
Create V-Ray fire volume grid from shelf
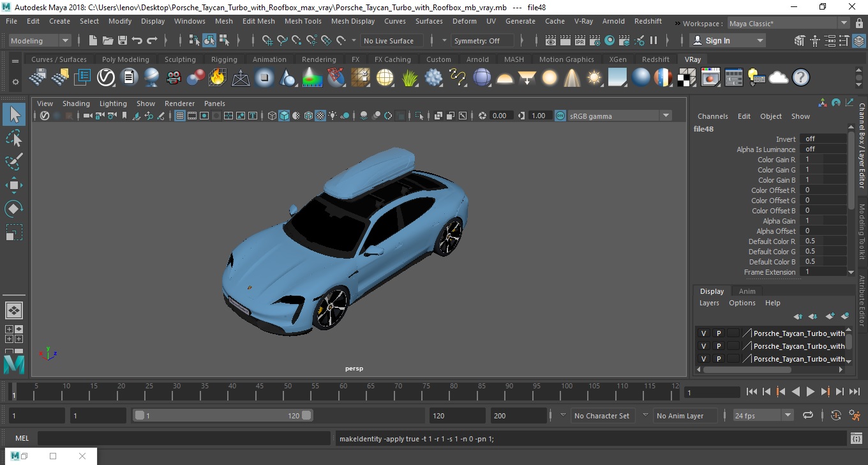[x=218, y=78]
